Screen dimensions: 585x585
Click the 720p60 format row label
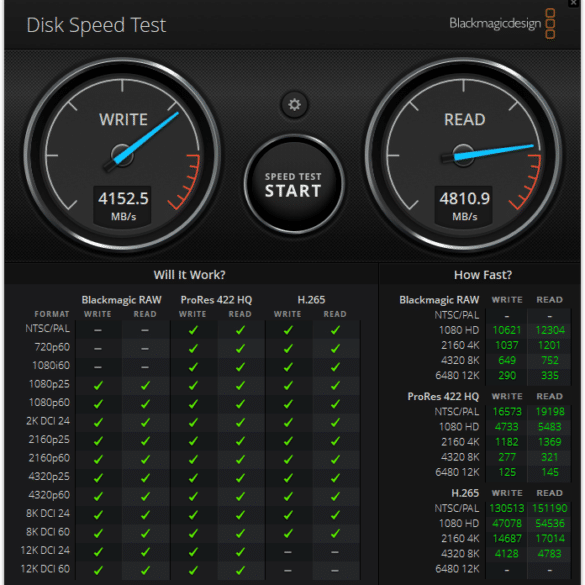point(52,347)
